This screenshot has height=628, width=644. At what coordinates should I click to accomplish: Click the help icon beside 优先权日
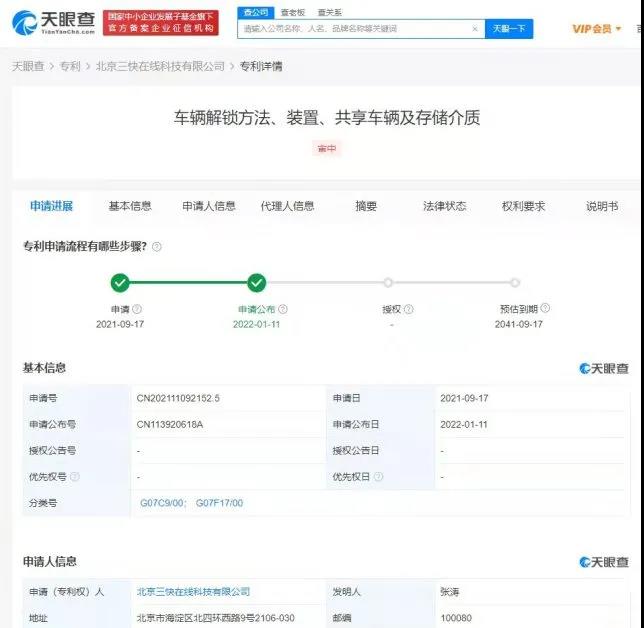(x=378, y=476)
